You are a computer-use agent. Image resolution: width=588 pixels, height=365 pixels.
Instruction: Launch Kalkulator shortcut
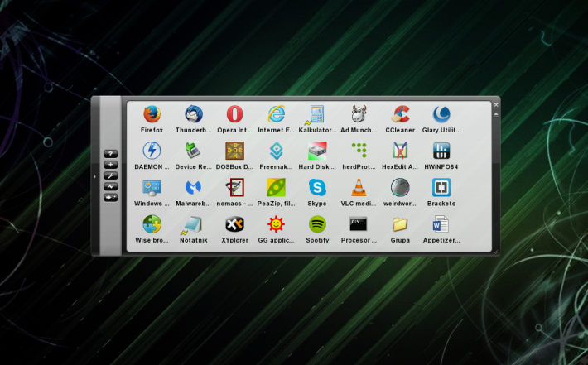(317, 114)
